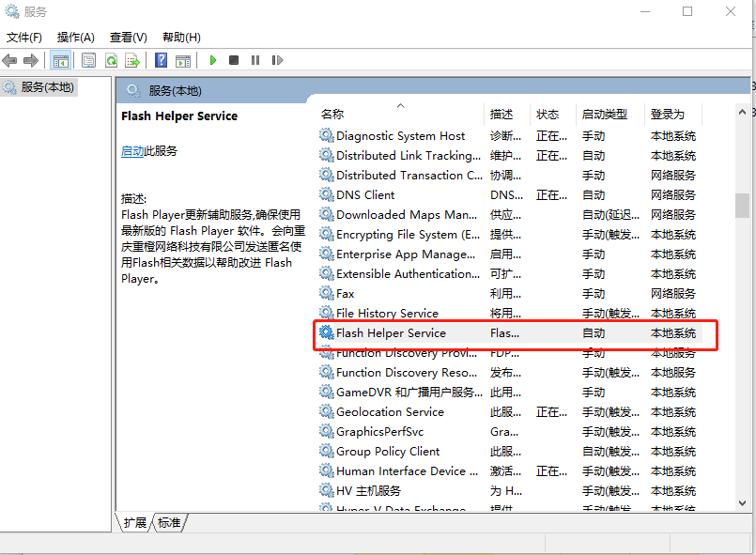Open Help with the question mark icon
The height and width of the screenshot is (555, 756).
point(161,60)
